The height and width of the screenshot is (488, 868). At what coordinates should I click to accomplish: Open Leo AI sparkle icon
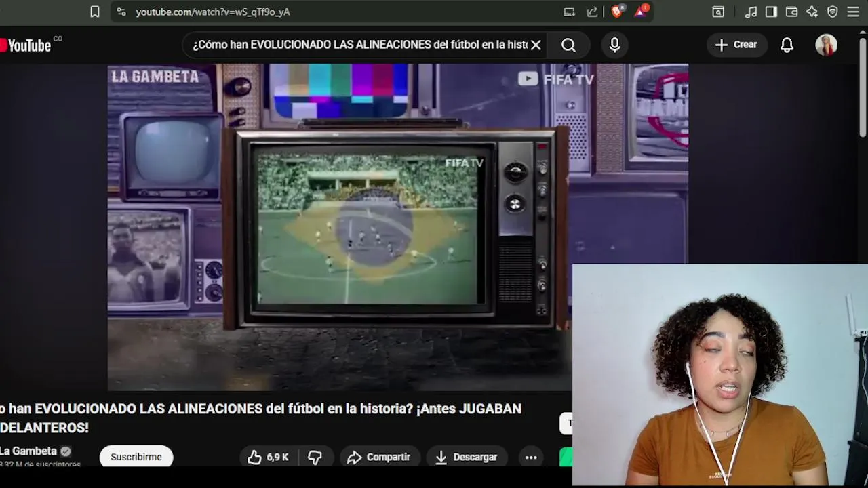click(x=812, y=12)
